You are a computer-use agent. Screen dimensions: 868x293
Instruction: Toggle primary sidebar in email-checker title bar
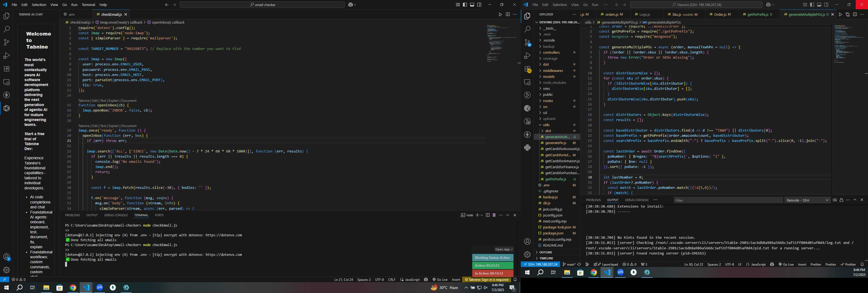click(465, 5)
